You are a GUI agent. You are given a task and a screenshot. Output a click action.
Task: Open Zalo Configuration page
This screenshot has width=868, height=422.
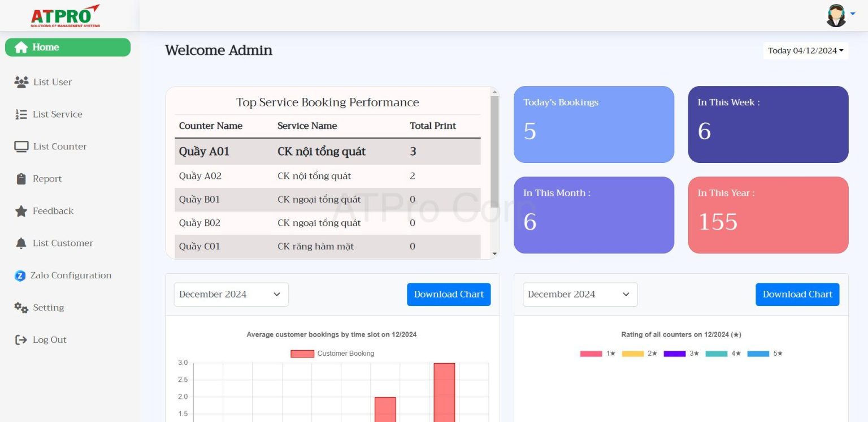(x=71, y=275)
